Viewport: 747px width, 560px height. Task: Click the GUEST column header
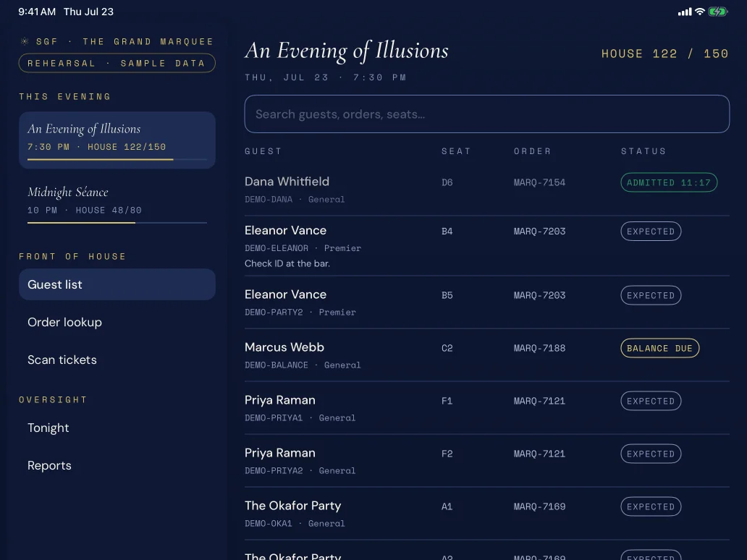tap(263, 151)
